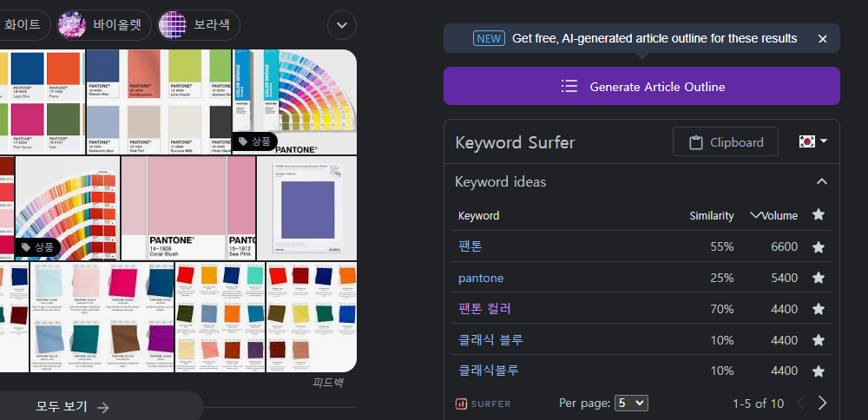Open the purple Pantone swatch sheet image
The width and height of the screenshot is (868, 420).
click(x=306, y=208)
